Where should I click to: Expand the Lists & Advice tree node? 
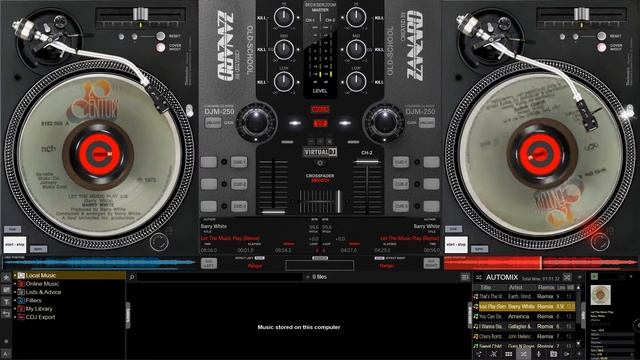(15, 292)
